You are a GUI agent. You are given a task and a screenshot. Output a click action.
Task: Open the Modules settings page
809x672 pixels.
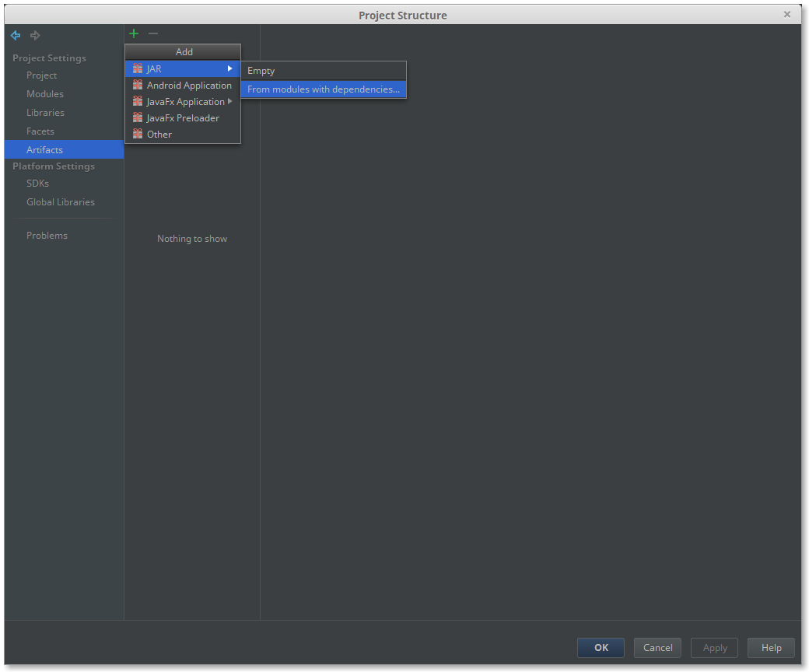tap(45, 94)
